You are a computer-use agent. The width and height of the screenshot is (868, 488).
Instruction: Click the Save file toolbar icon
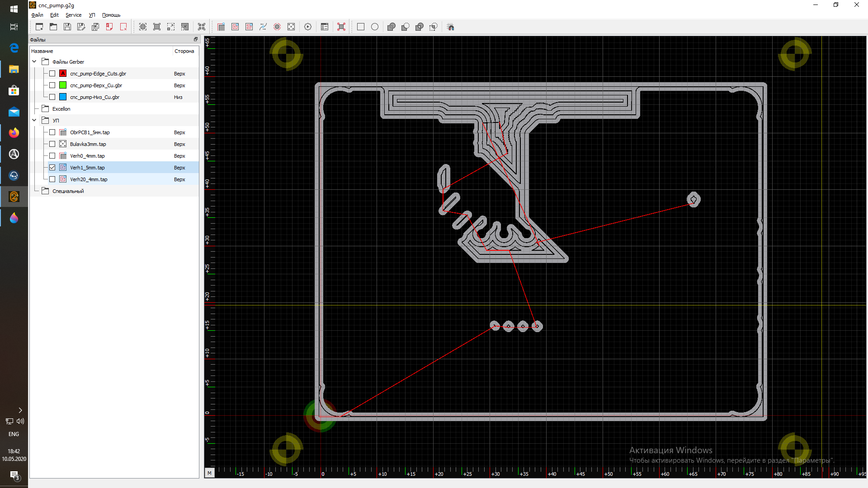tap(67, 27)
